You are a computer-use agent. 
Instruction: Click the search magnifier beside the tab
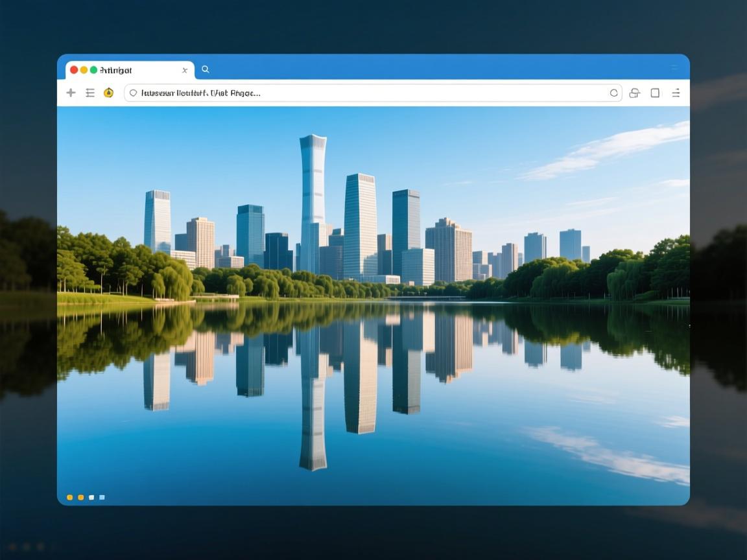(x=206, y=69)
